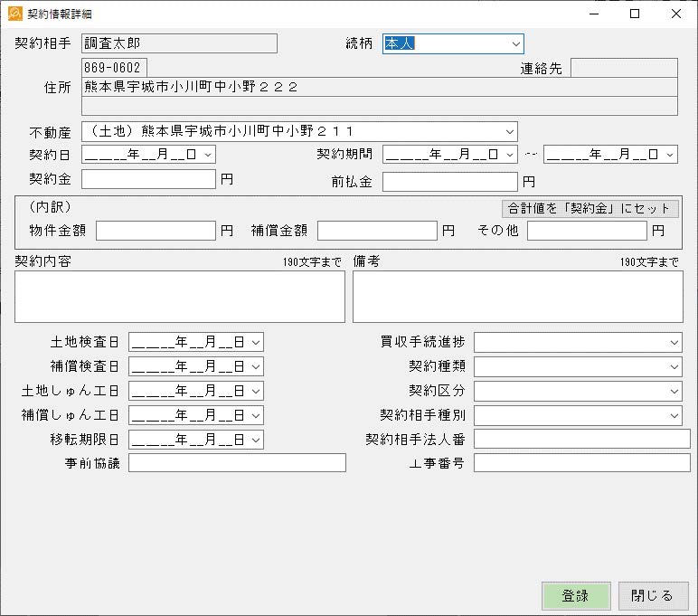Open 契約期間 start date dropdown
This screenshot has width=698, height=616.
click(x=510, y=155)
